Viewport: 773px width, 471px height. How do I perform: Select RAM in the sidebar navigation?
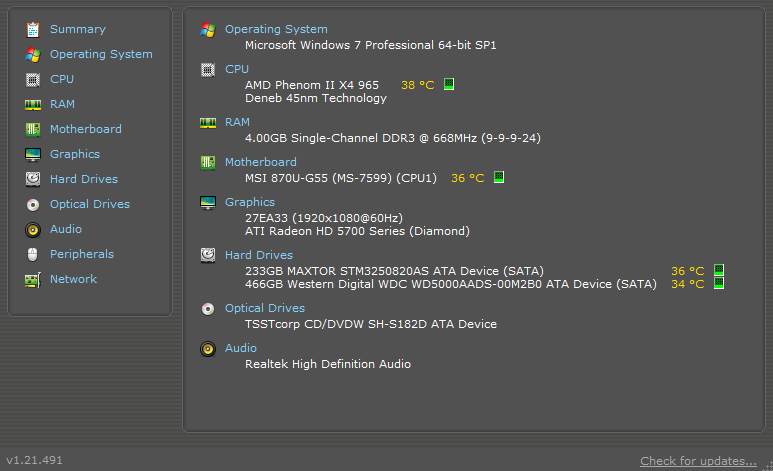coord(63,104)
